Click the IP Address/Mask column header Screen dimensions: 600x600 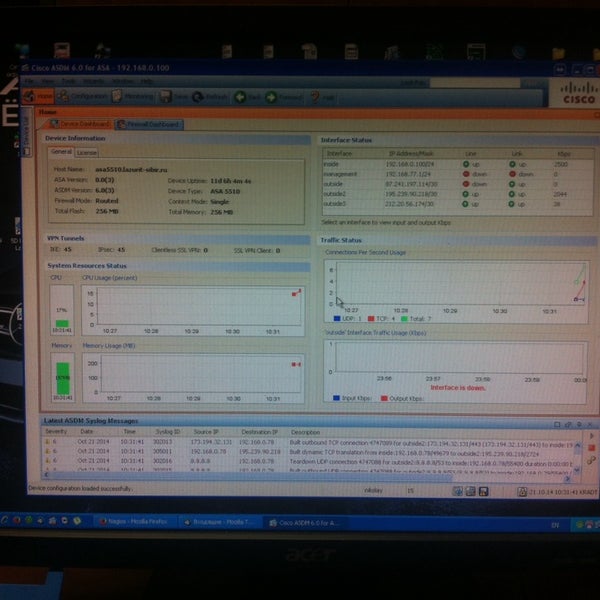[411, 153]
